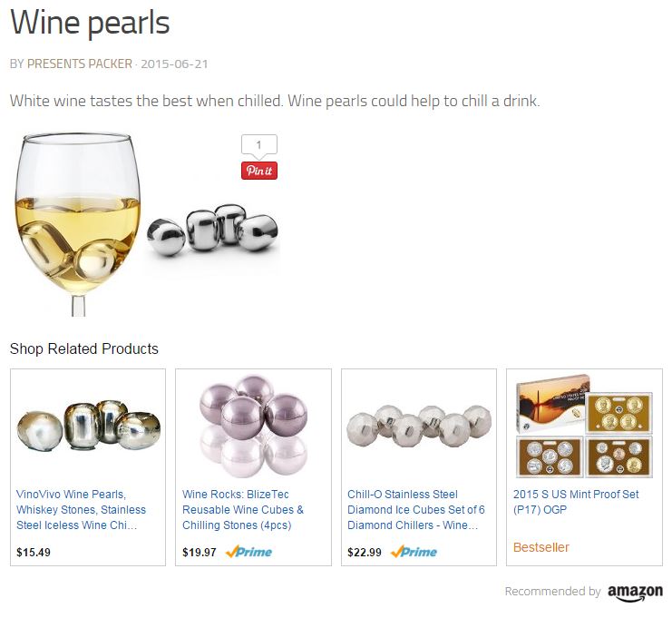Click the red Pin it button

click(x=258, y=171)
